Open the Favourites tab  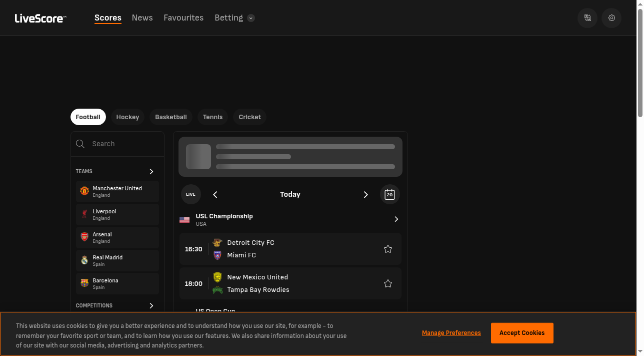tap(183, 18)
